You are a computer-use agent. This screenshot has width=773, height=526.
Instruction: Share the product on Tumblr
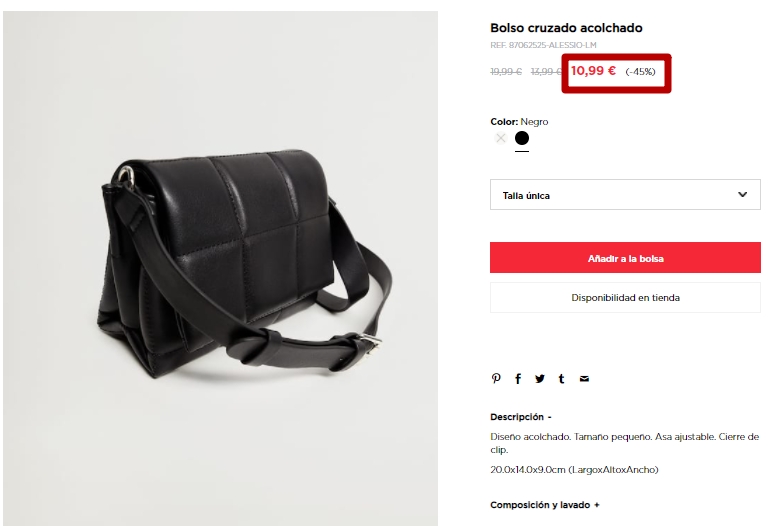561,379
